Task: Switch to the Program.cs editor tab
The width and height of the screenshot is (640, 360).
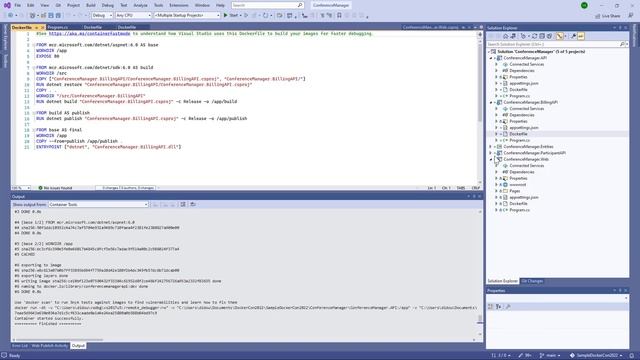Action: [x=58, y=27]
